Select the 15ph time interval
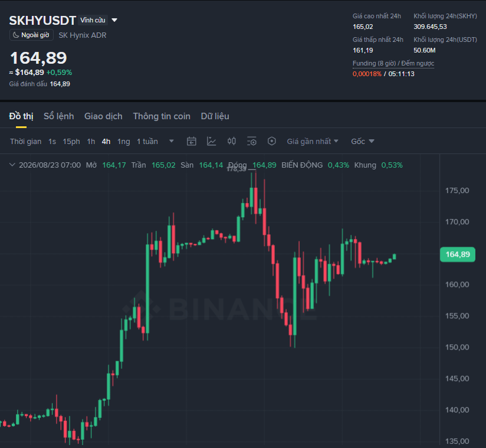Viewport: 486px width, 448px height. click(x=71, y=142)
